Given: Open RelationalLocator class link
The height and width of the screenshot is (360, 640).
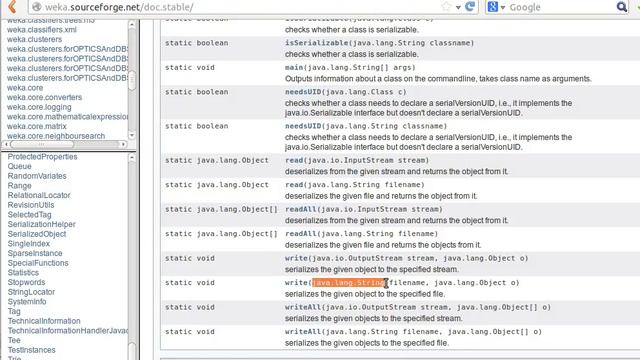Looking at the screenshot, I should pyautogui.click(x=39, y=195).
